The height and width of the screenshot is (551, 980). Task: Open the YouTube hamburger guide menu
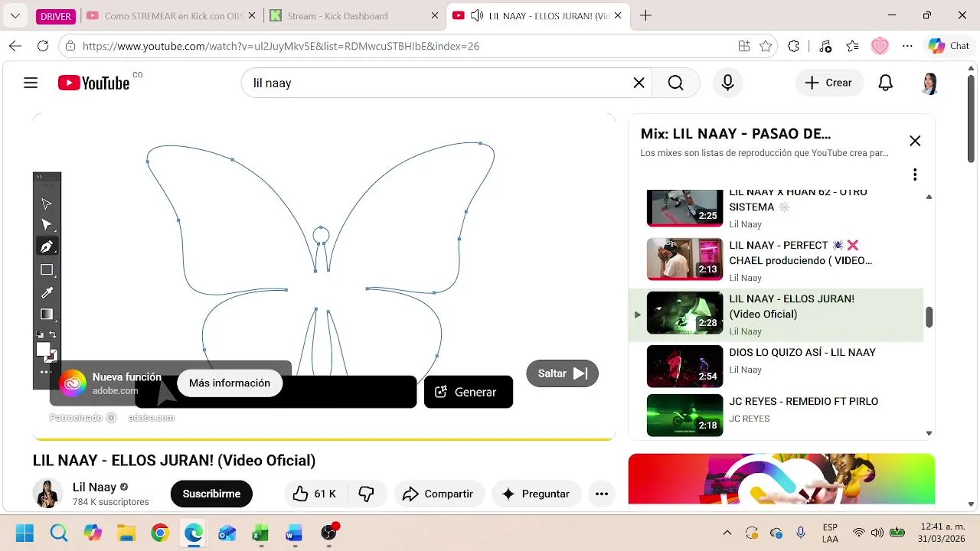point(31,83)
